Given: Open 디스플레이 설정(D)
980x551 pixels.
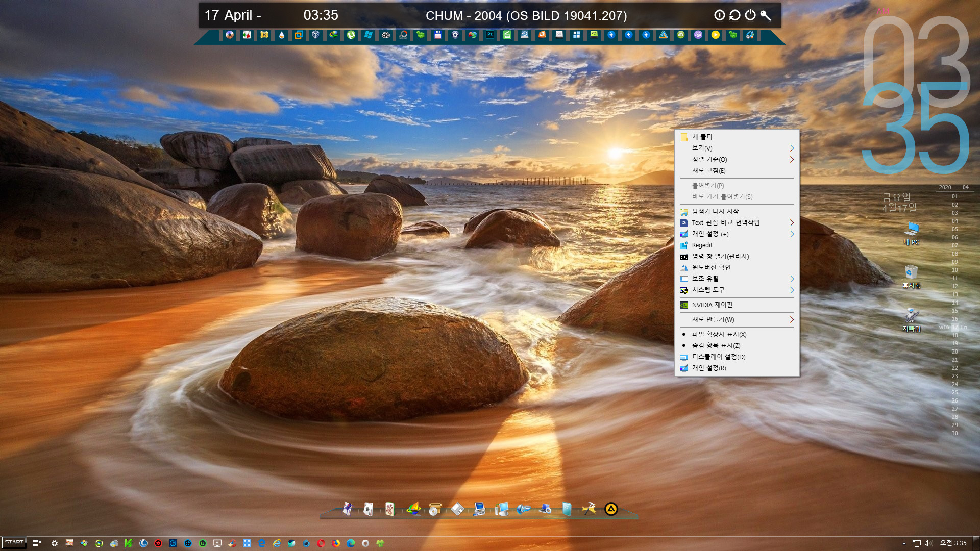Looking at the screenshot, I should (737, 357).
